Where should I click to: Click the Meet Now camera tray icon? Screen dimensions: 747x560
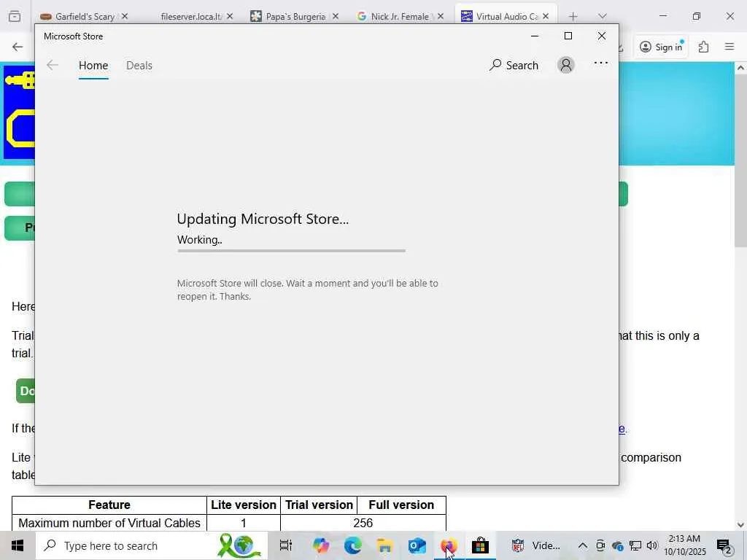[x=600, y=545]
